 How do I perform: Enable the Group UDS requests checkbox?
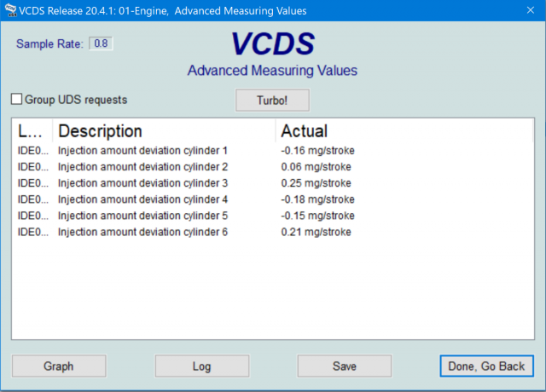pyautogui.click(x=17, y=100)
